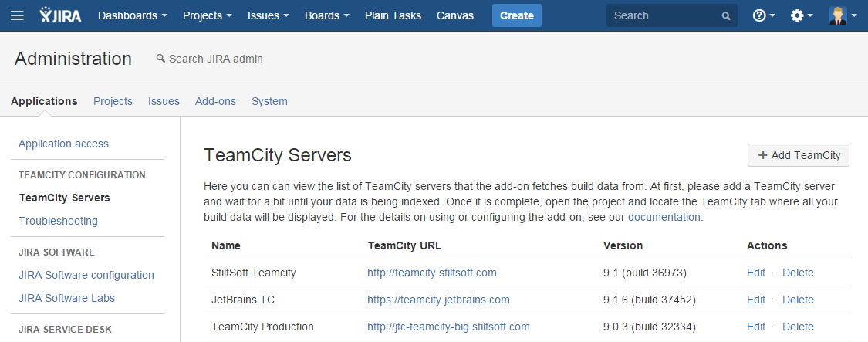The image size is (868, 342).
Task: Open Plain Tasks in the navbar
Action: click(393, 15)
